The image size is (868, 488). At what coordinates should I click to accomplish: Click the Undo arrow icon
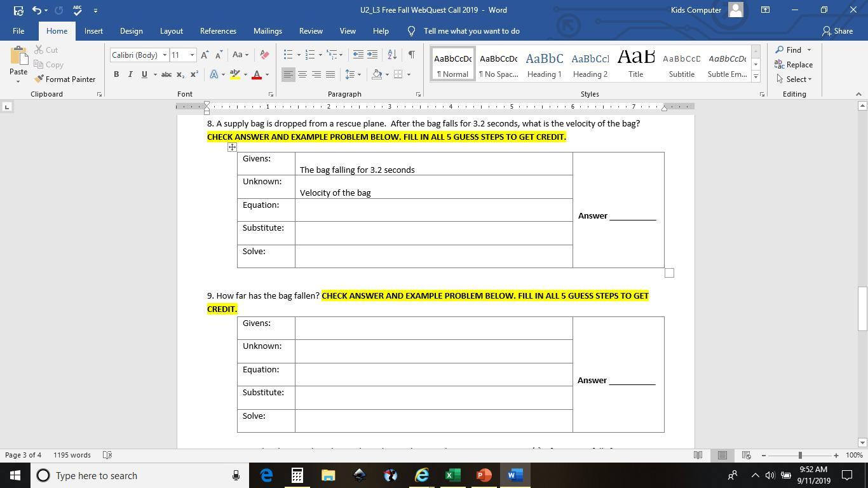37,10
